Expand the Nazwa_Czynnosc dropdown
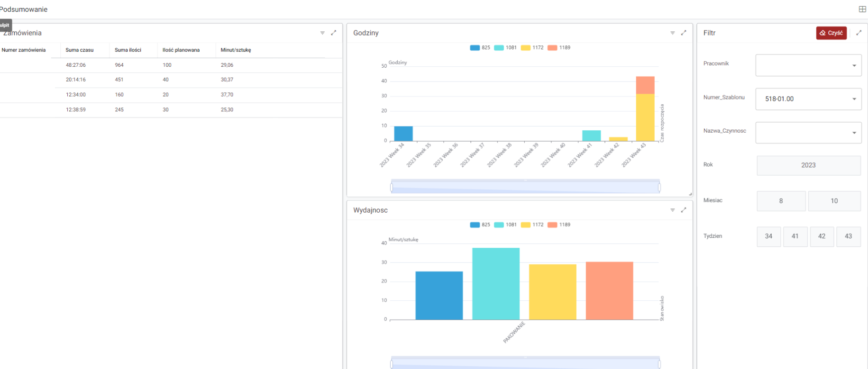868x369 pixels. tap(808, 133)
